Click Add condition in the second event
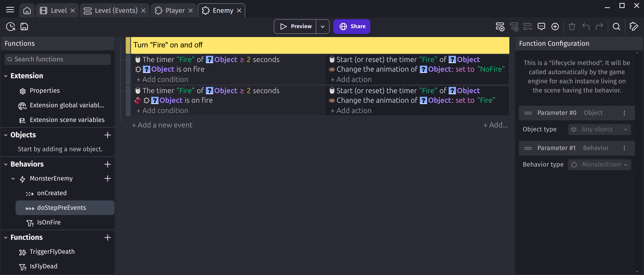 coord(162,111)
